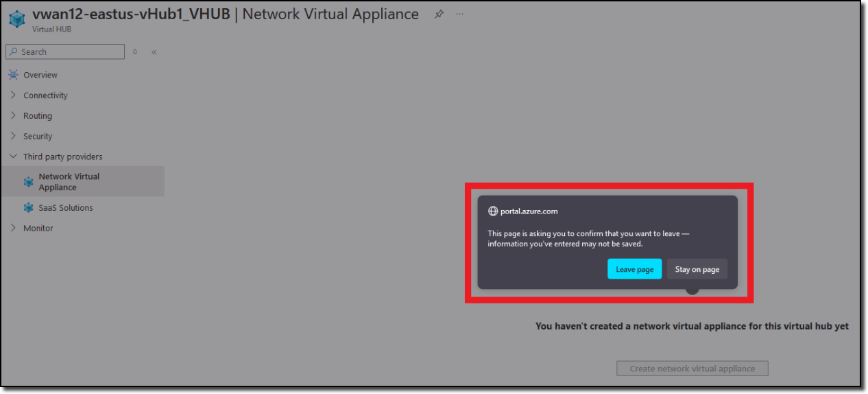The width and height of the screenshot is (868, 394).
Task: Pin the blade using the pin icon
Action: click(439, 14)
